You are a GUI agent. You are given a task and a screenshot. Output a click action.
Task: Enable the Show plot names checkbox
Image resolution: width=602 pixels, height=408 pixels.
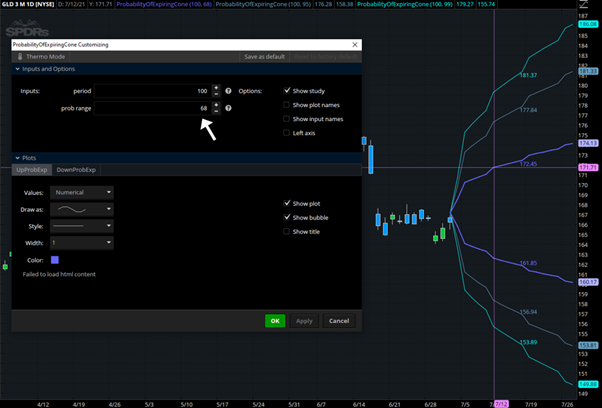click(286, 105)
